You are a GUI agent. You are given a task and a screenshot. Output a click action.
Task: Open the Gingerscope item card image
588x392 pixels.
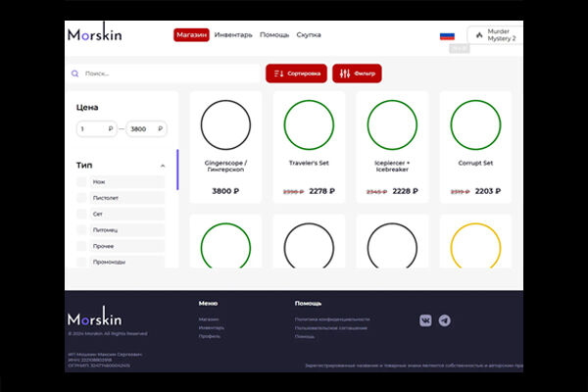pyautogui.click(x=225, y=124)
